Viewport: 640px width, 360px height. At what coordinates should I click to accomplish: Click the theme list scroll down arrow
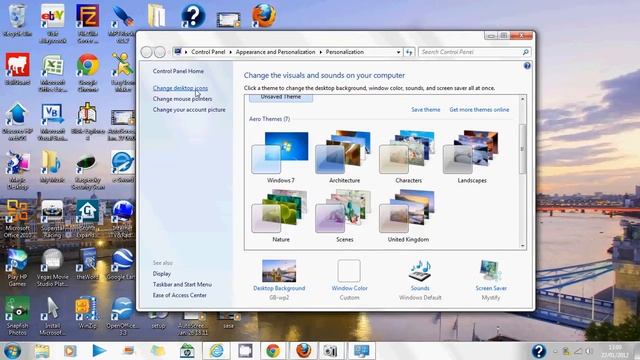point(522,246)
